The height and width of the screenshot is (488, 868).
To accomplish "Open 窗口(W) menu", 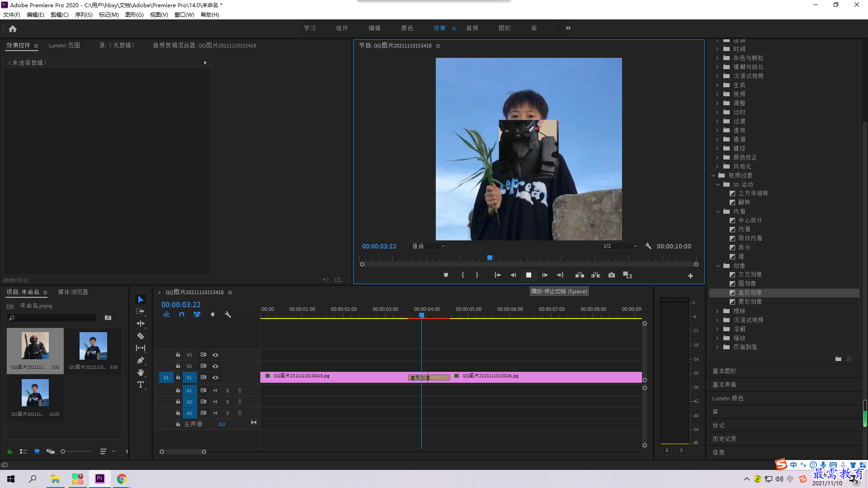I will (184, 15).
